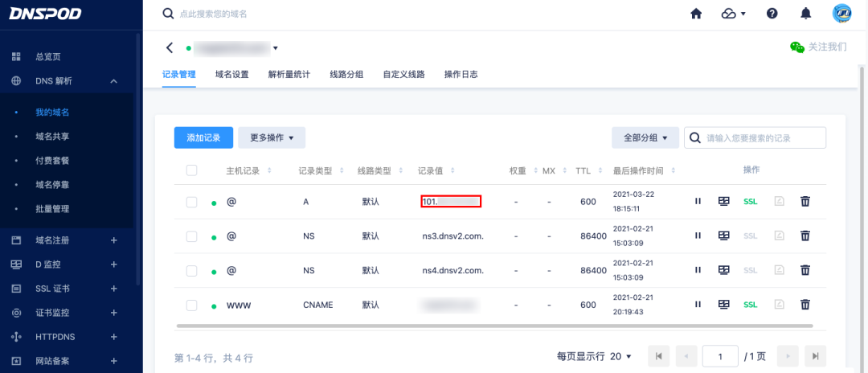
Task: Tick checkbox for ns3.dnsv2.com. row
Action: pyautogui.click(x=191, y=236)
